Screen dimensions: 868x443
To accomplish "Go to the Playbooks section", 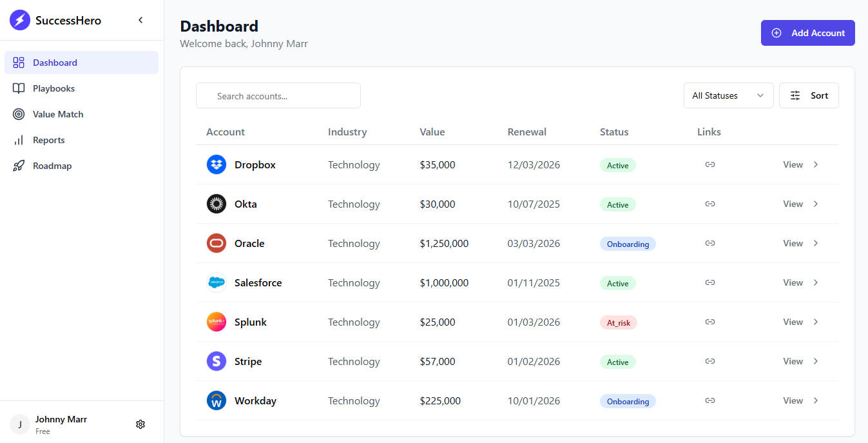I will click(53, 88).
